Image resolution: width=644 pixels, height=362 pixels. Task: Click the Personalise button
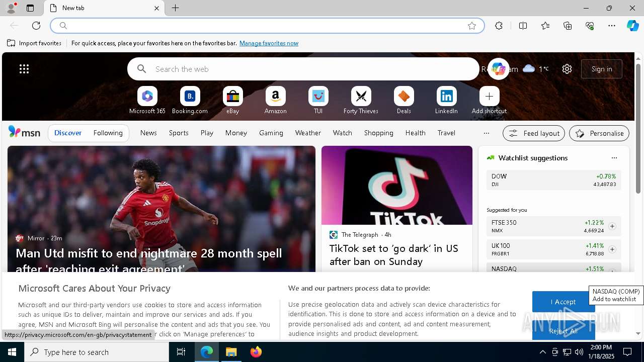point(599,133)
